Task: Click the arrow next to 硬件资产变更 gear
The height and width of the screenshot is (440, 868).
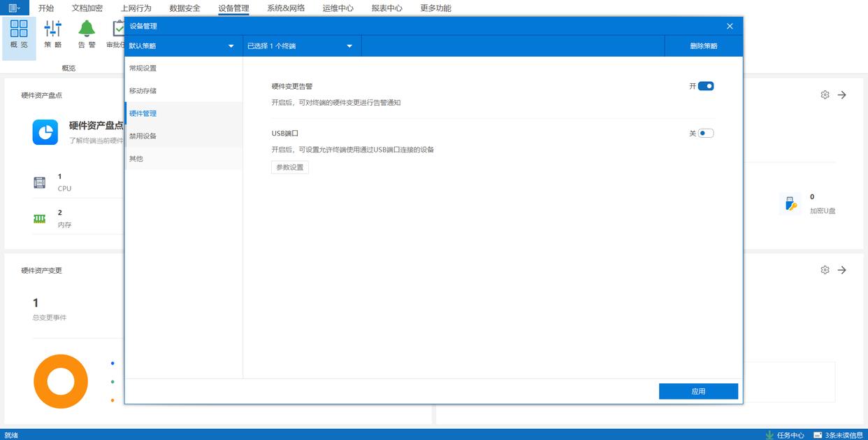Action: (x=842, y=270)
